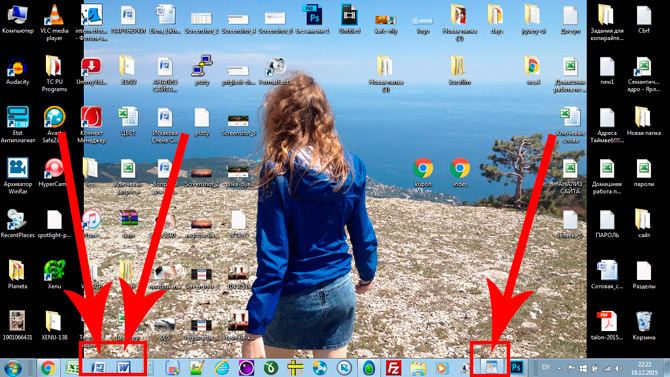
Task: Select the Audacity desktop shortcut
Action: point(18,71)
